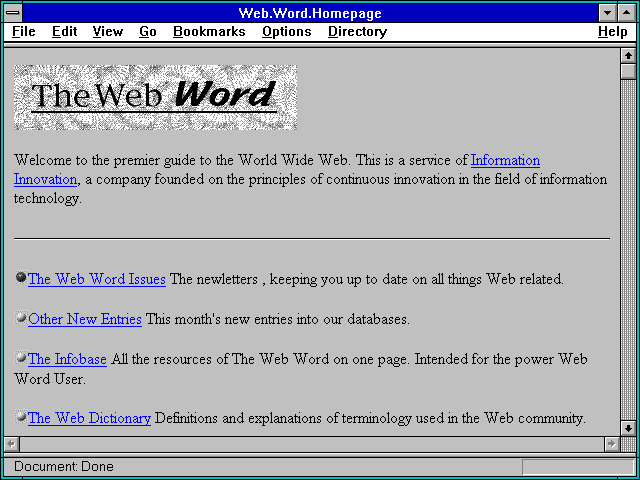Follow the Information Innovation link
Screen dimensions: 640x480
point(505,160)
